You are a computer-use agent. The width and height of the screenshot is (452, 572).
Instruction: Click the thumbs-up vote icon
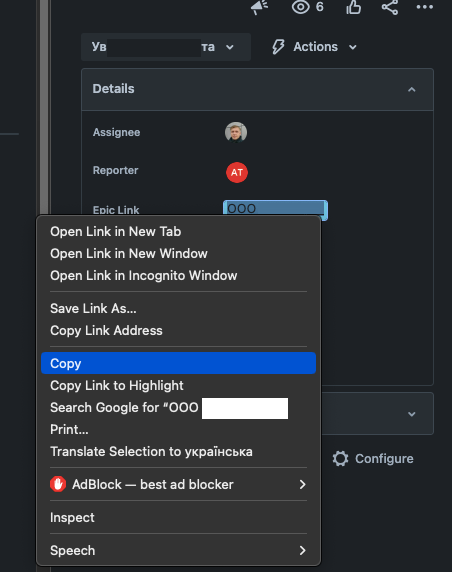pos(354,7)
